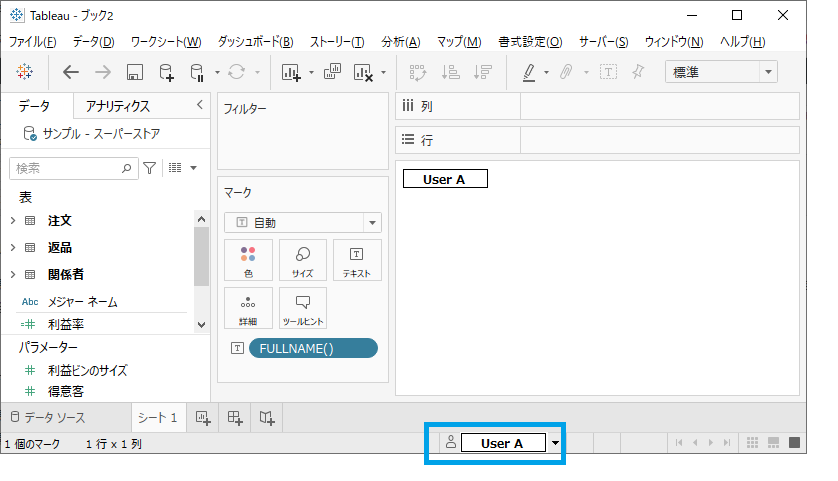
Task: Click the save workbook icon
Action: (x=135, y=72)
